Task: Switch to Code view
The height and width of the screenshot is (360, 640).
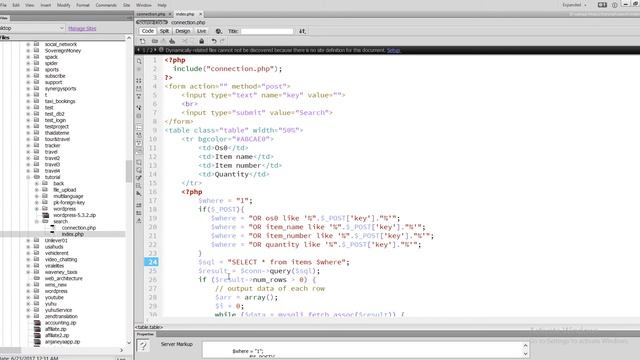Action: coord(148,31)
